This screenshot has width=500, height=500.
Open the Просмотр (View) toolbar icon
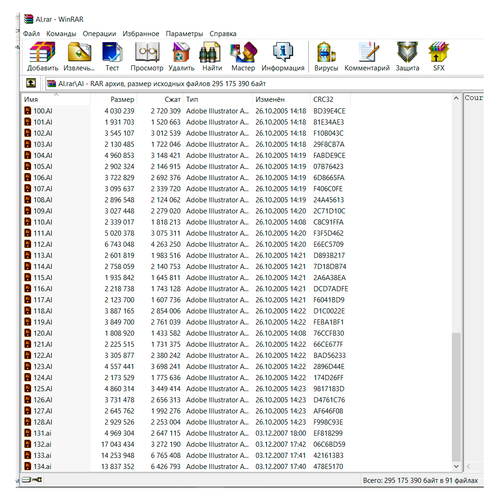pos(147,52)
